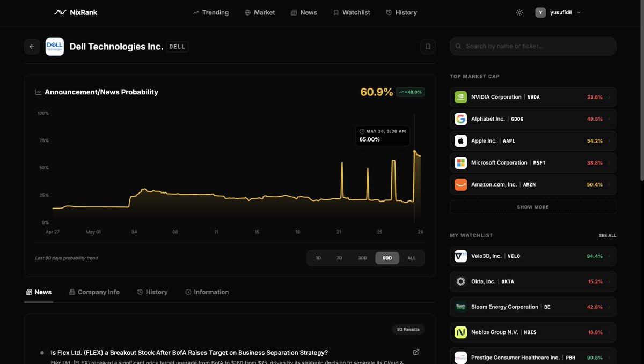Click the Y user avatar

(x=540, y=12)
